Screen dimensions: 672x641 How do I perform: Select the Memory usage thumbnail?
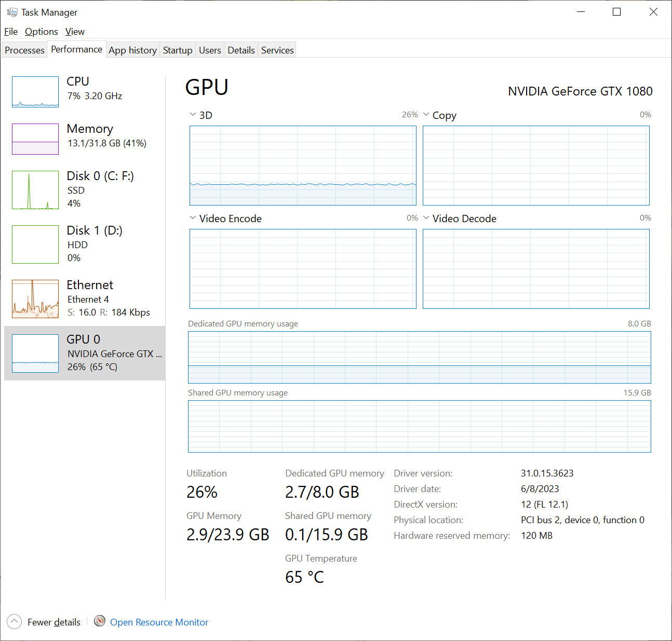[35, 139]
